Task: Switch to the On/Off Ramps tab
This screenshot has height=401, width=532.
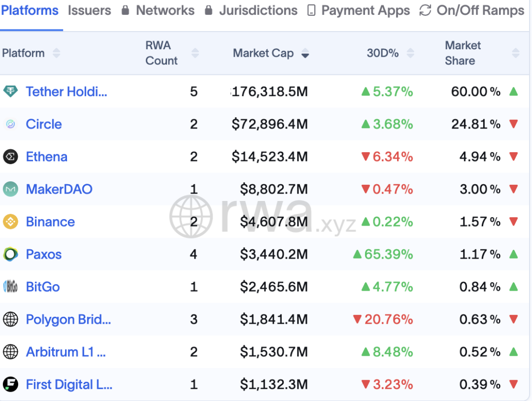Action: (480, 10)
